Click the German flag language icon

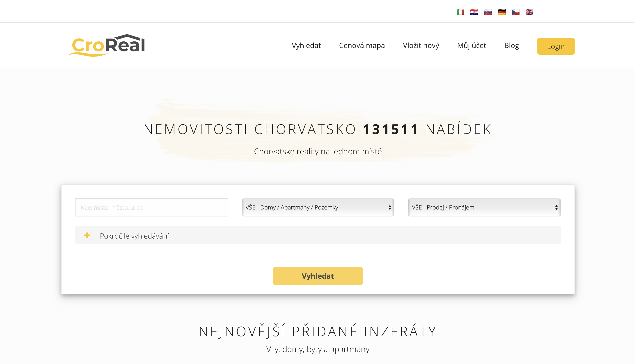pos(502,12)
